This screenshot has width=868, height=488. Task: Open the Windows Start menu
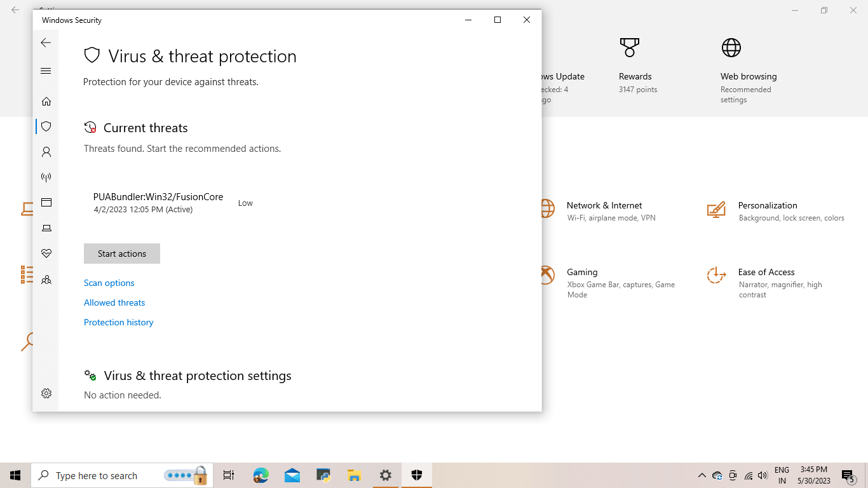[15, 475]
